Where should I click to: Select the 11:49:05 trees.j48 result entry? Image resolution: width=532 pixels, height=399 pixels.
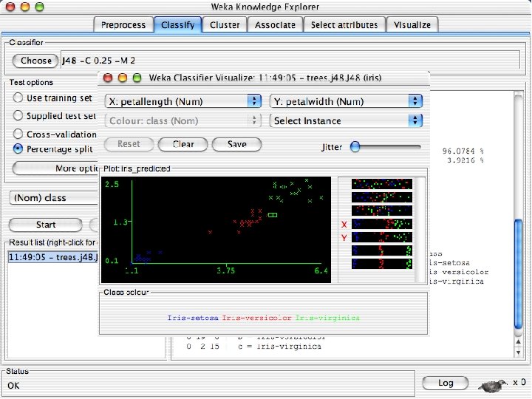(x=52, y=257)
